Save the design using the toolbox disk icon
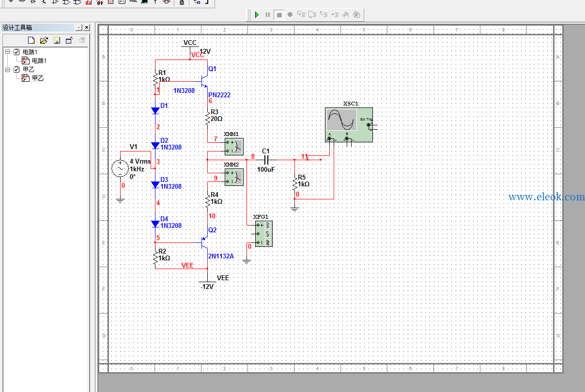 [57, 40]
